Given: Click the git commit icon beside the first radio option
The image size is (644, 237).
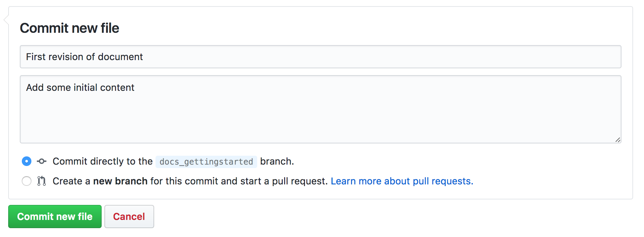Looking at the screenshot, I should coord(42,161).
